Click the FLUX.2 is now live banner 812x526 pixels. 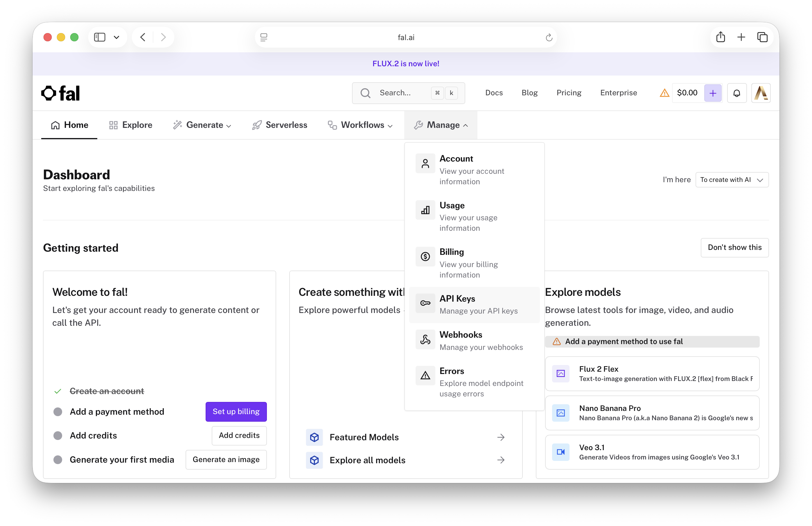(x=406, y=64)
